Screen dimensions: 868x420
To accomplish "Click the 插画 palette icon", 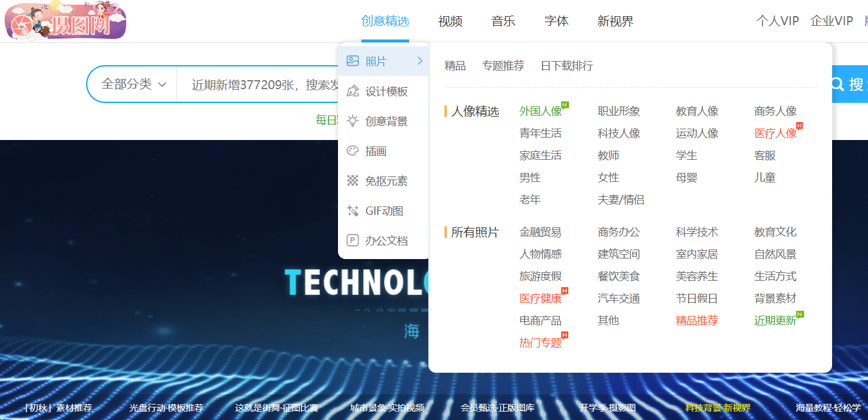I will coord(353,151).
